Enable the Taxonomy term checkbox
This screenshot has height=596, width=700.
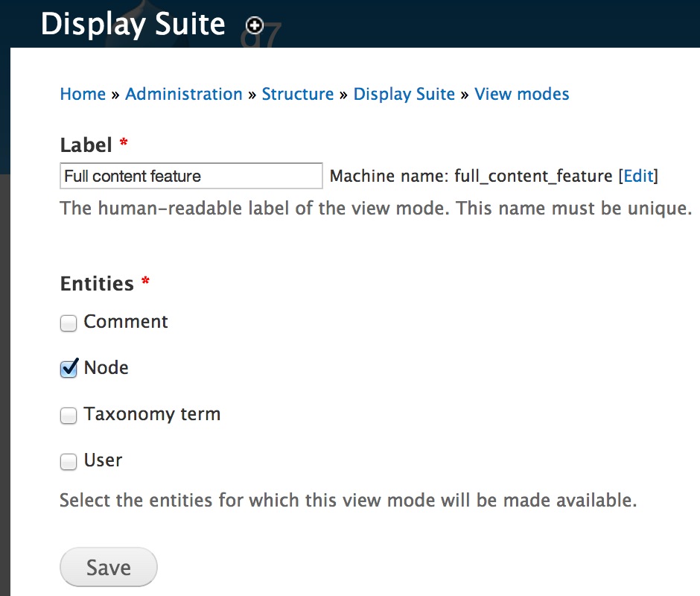tap(68, 415)
